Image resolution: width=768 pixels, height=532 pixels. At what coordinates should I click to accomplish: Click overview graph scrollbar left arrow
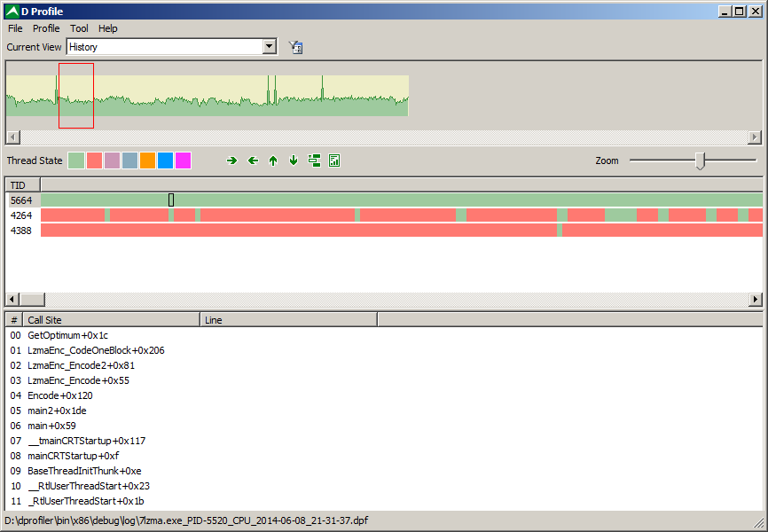point(13,137)
